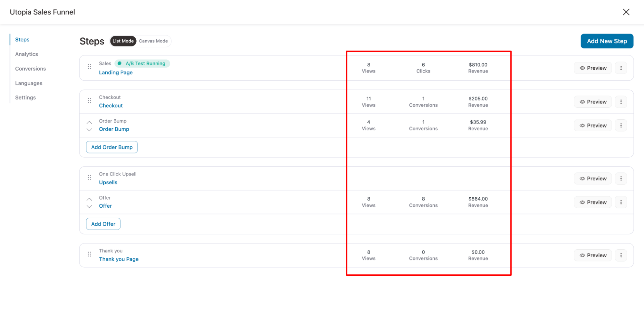Image resolution: width=644 pixels, height=316 pixels.
Task: Open the Settings sidebar tab
Action: point(25,97)
